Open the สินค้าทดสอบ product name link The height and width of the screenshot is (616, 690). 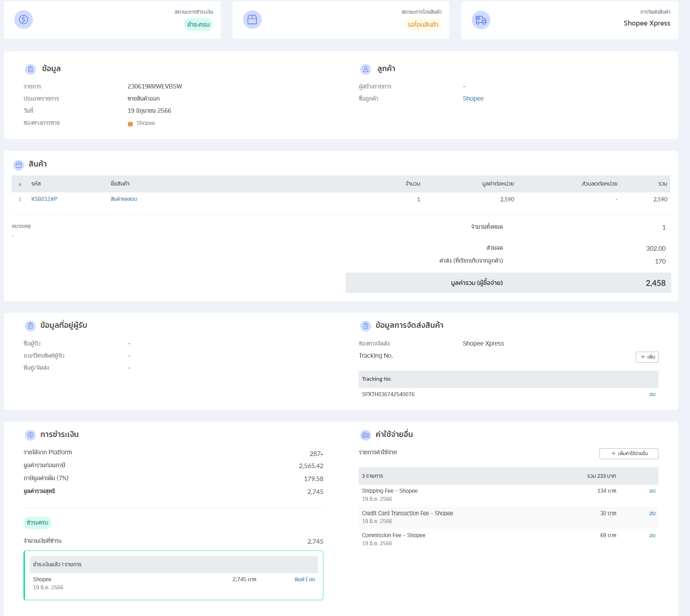click(x=124, y=199)
